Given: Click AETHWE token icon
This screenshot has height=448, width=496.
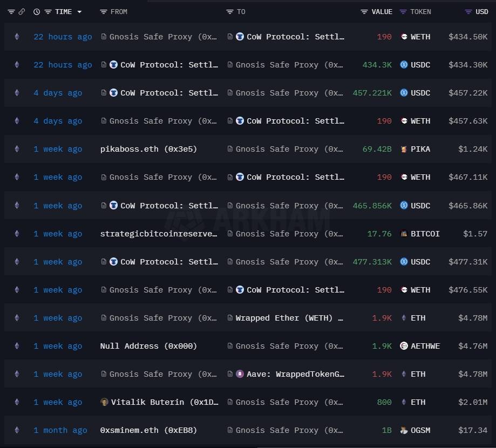Looking at the screenshot, I should pyautogui.click(x=404, y=346).
